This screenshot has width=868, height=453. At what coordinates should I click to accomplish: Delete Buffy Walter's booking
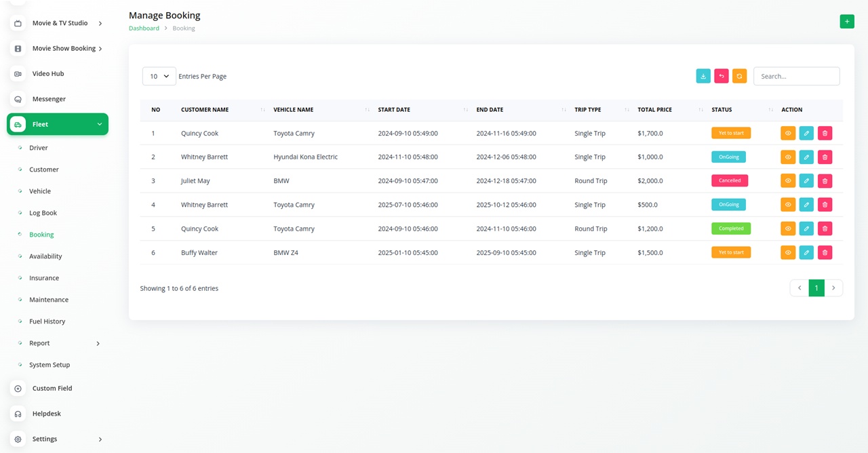point(825,252)
